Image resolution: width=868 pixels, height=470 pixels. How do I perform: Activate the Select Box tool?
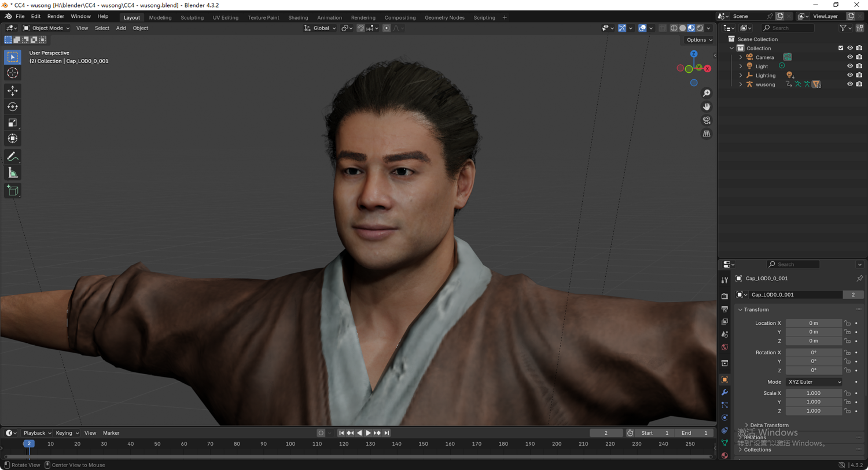(x=13, y=57)
